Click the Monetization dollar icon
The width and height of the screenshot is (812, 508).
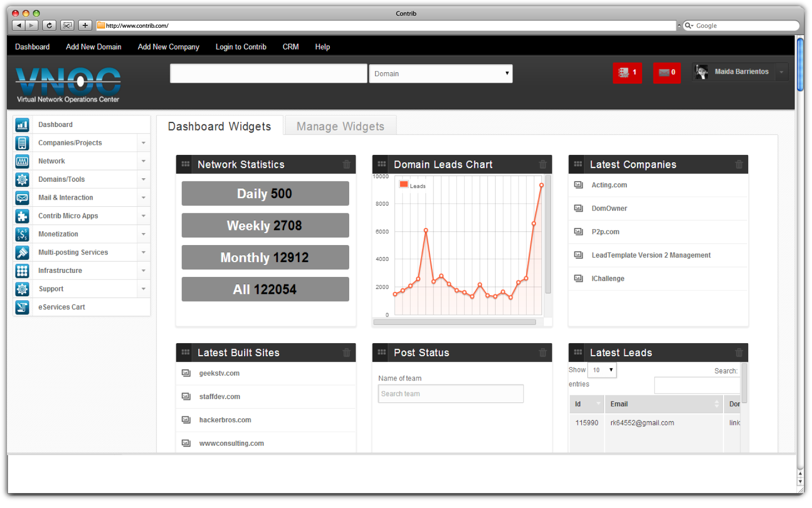pos(22,234)
